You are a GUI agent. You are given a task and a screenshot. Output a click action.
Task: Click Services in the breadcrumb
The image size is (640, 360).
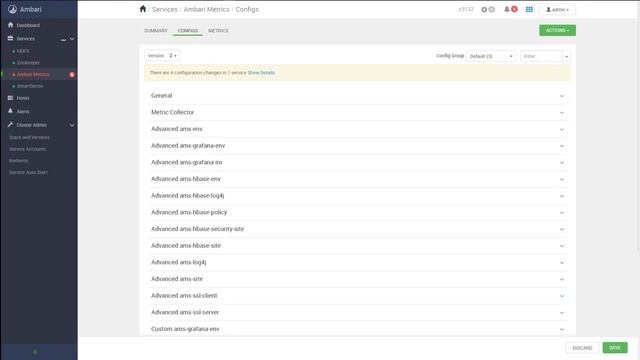165,9
